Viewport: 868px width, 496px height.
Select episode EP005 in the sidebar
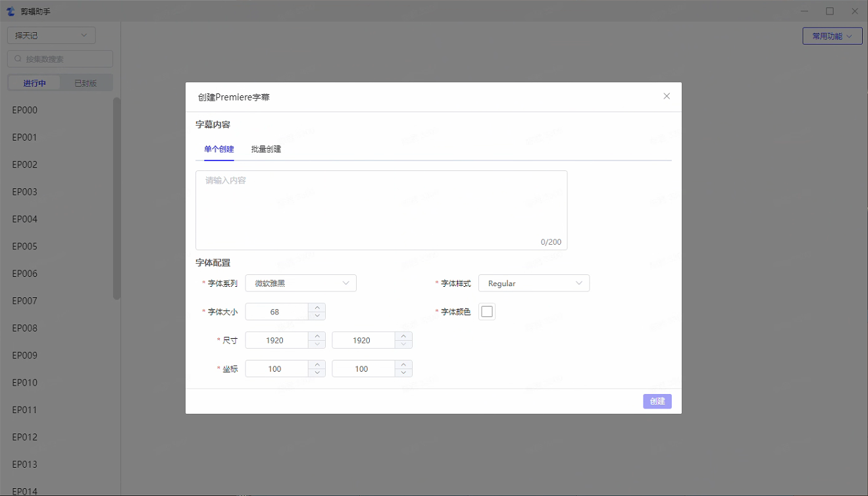25,247
